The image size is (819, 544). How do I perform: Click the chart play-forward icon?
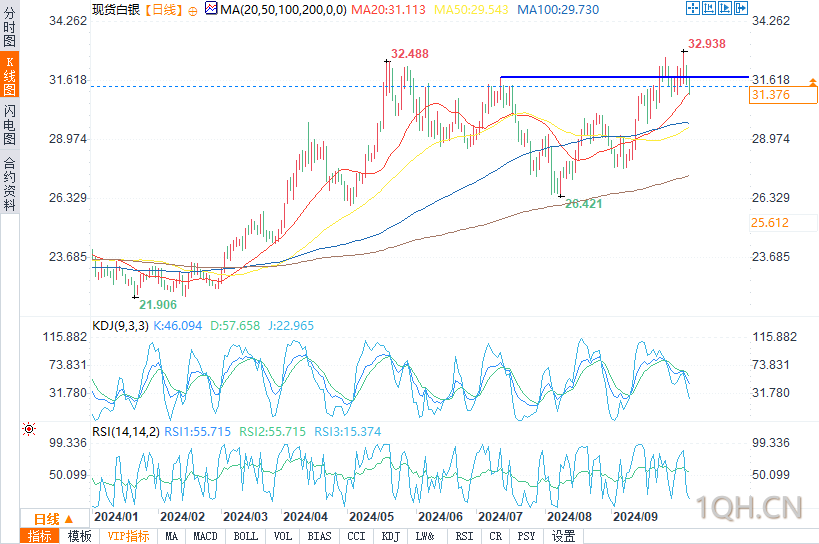click(x=725, y=8)
